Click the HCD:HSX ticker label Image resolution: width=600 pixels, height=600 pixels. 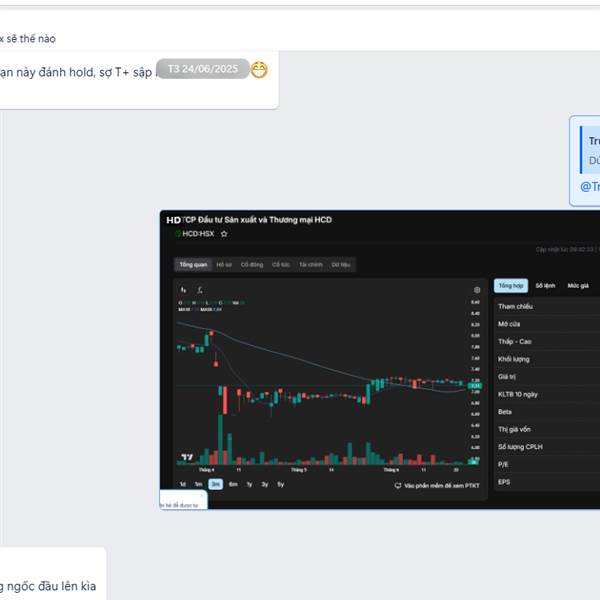point(198,234)
